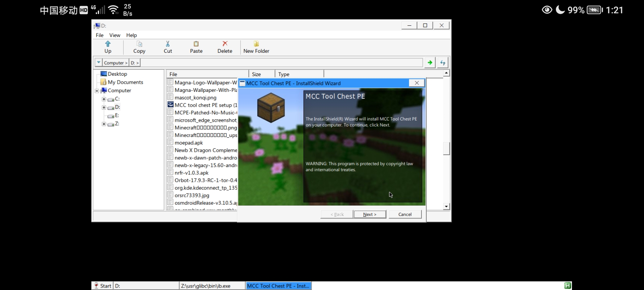
Task: Select Magna-Logo-Wallpaper file
Action: (x=202, y=83)
